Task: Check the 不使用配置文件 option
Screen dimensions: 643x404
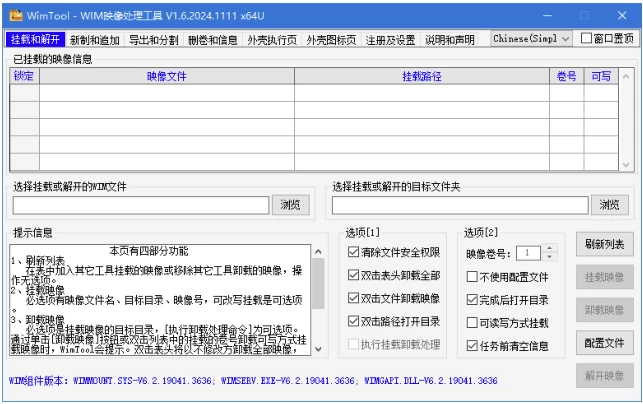Action: pos(473,277)
